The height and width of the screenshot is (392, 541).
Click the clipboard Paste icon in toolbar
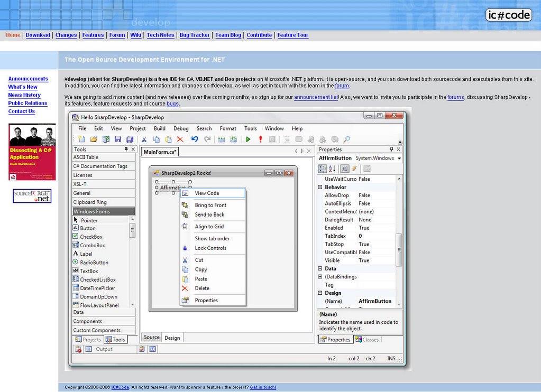pos(168,139)
